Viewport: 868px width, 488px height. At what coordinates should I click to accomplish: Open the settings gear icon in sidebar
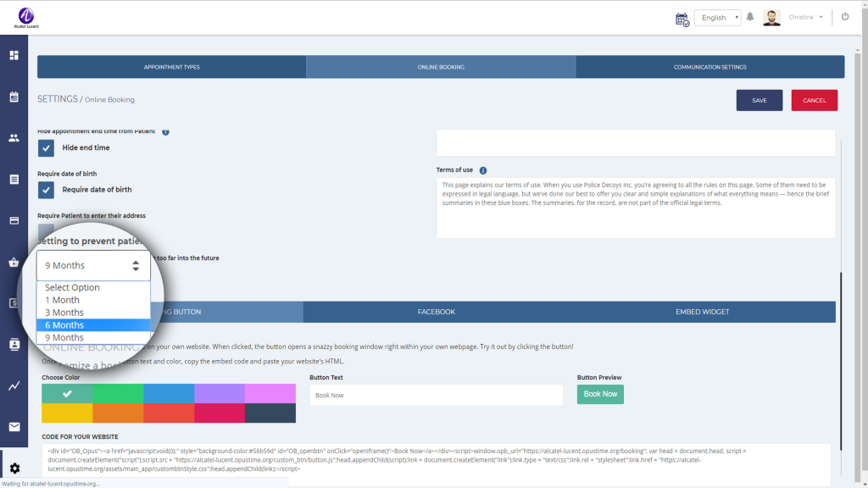(x=14, y=468)
